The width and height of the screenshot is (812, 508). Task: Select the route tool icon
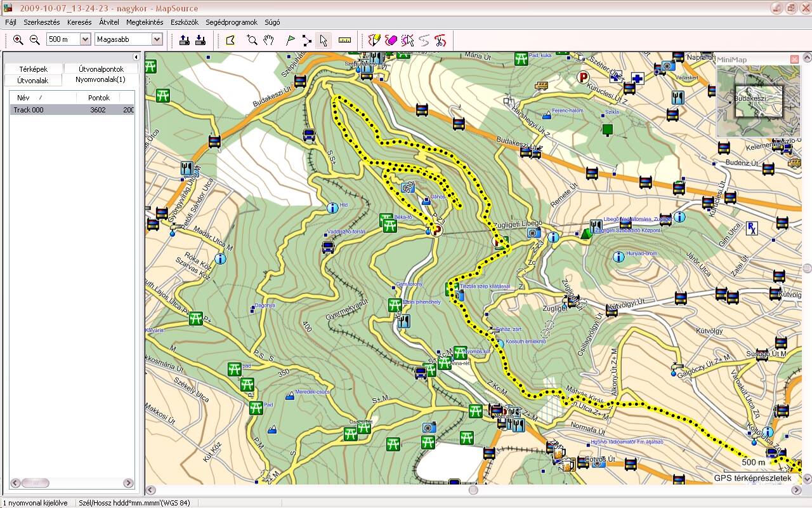[307, 40]
